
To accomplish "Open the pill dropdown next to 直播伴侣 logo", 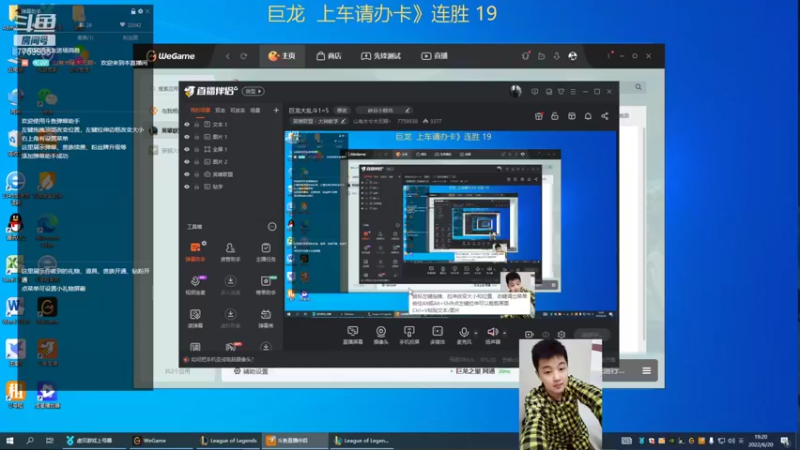I will pos(253,91).
